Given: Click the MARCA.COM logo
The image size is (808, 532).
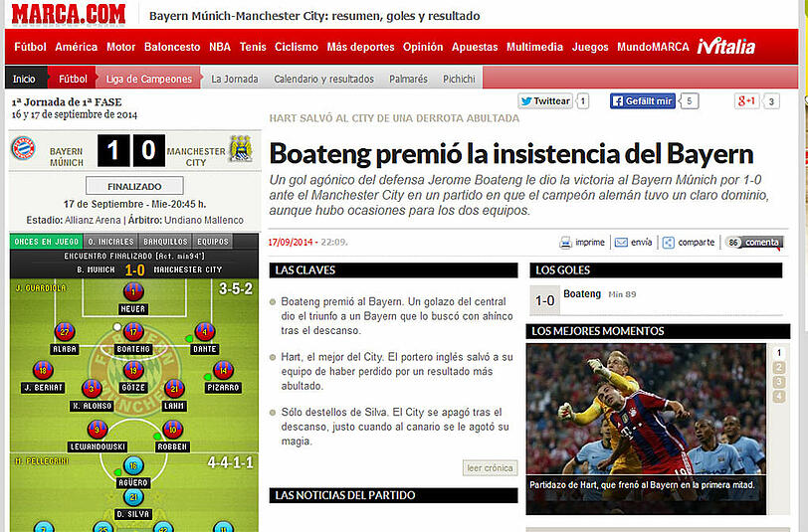Looking at the screenshot, I should pos(69,15).
